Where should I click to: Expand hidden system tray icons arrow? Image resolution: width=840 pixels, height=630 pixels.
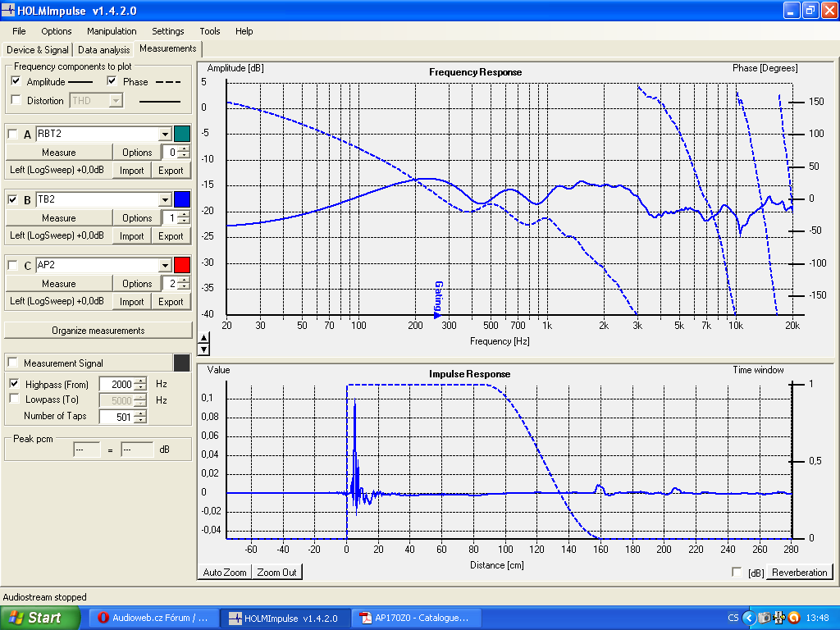click(x=749, y=618)
